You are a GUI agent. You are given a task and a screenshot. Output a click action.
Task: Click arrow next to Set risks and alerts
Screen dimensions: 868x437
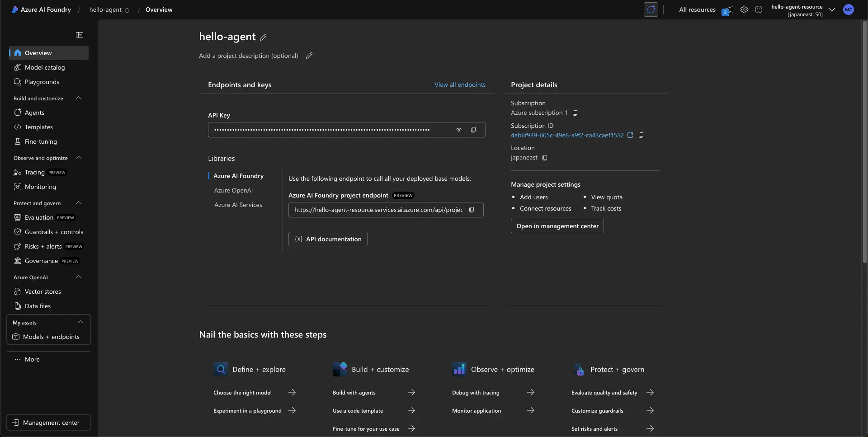coord(650,428)
